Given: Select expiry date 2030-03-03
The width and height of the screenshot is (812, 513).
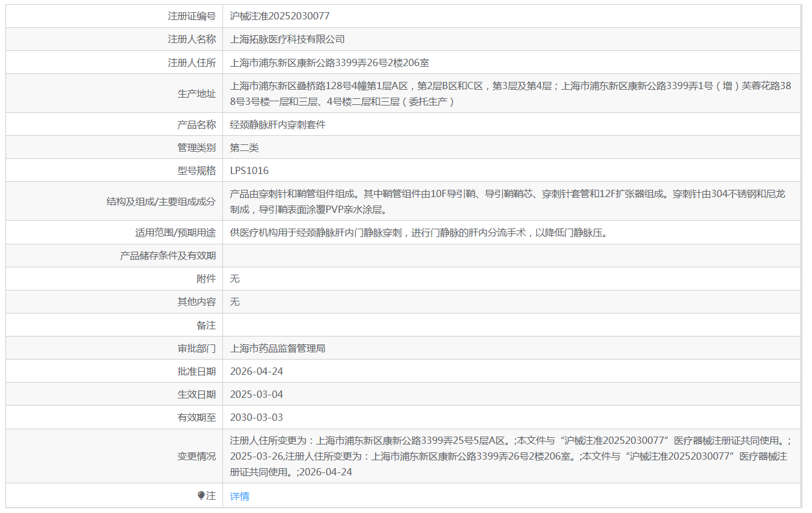Looking at the screenshot, I should point(256,418).
